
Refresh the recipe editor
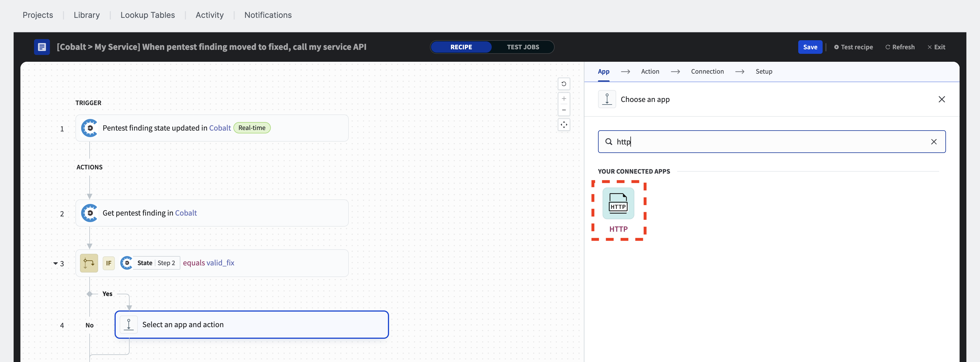coord(900,47)
